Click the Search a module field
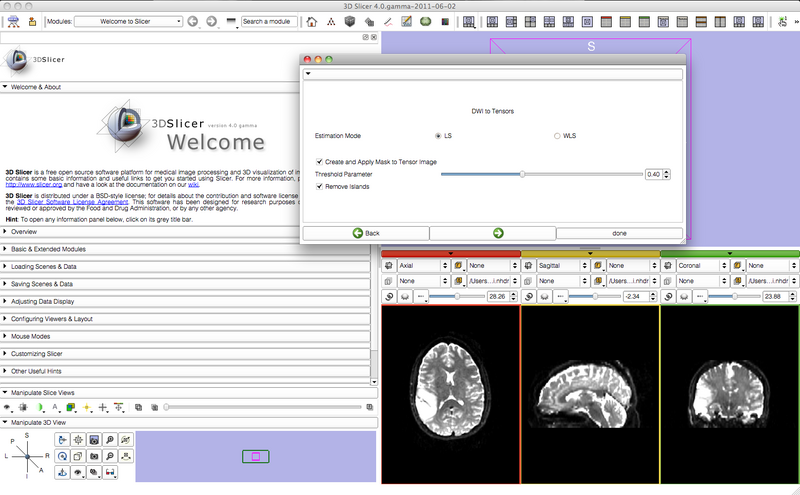This screenshot has width=800, height=495. coord(267,21)
